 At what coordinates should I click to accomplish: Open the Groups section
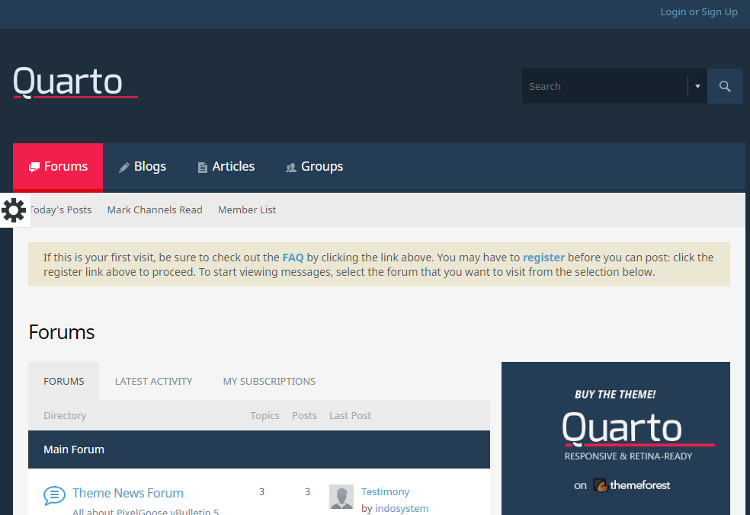pyautogui.click(x=314, y=167)
